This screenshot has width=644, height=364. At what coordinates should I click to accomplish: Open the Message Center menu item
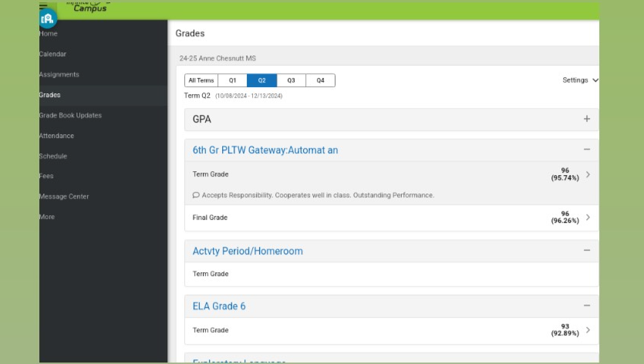[64, 197]
